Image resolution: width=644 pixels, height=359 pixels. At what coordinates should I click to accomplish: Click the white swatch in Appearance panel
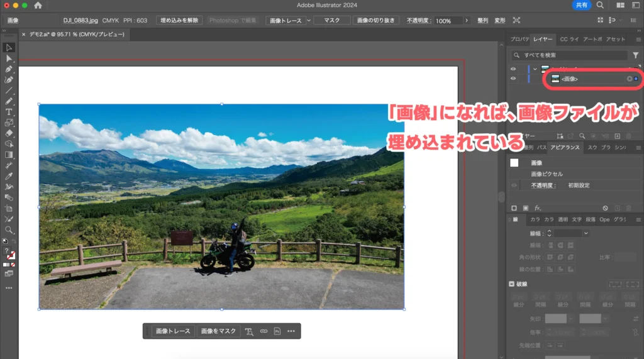[x=514, y=163]
